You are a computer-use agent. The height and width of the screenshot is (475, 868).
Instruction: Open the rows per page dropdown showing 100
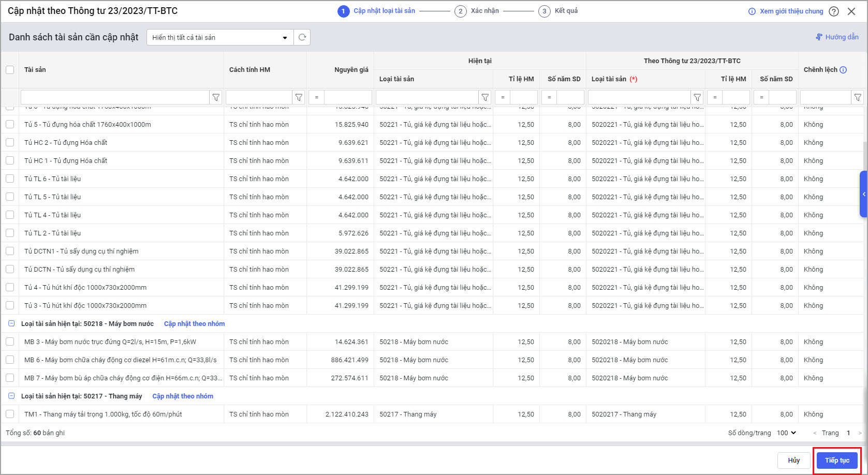pos(786,433)
